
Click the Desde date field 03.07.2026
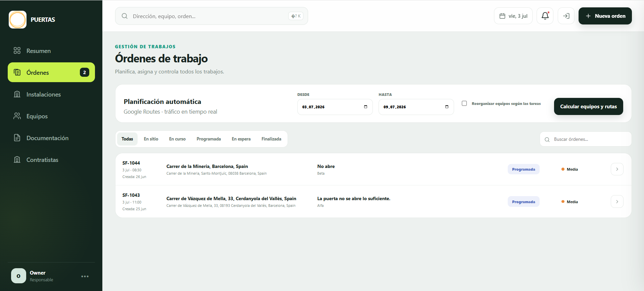pos(335,107)
